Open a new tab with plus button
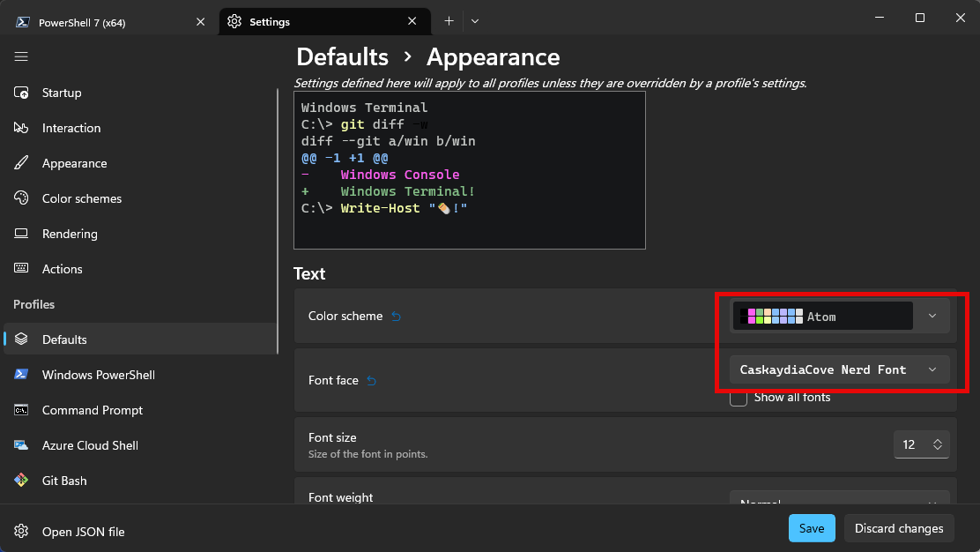 [449, 20]
